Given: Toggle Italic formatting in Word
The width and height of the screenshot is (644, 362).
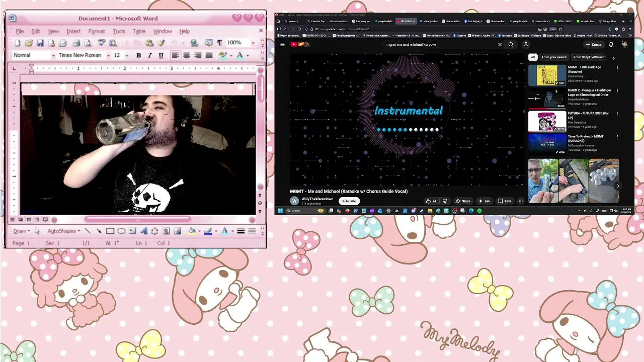Looking at the screenshot, I should pos(149,55).
